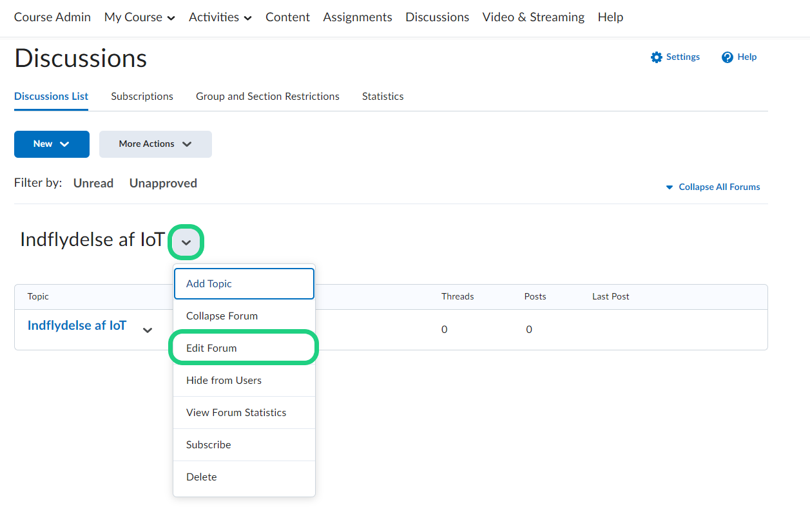Click View Forum Statistics menu entry
The height and width of the screenshot is (532, 810).
tap(236, 412)
